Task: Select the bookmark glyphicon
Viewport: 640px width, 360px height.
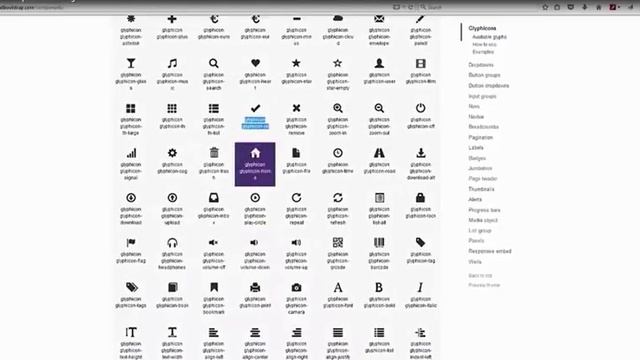Action: pyautogui.click(x=213, y=288)
